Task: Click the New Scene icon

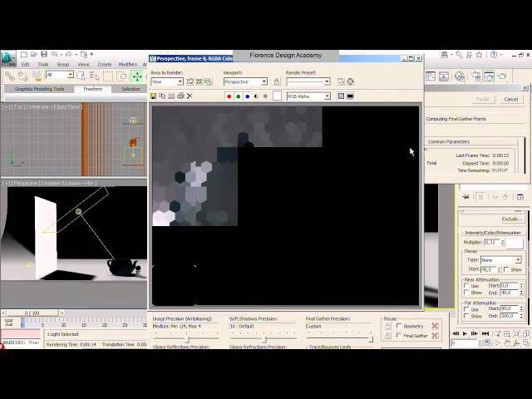Action: 24,54
